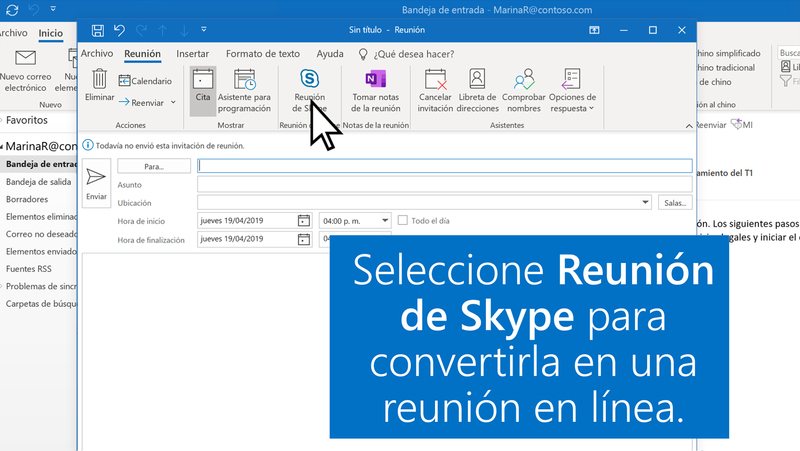This screenshot has height=451, width=800.
Task: Open the Hora de finalización date picker calendar
Action: pos(304,239)
